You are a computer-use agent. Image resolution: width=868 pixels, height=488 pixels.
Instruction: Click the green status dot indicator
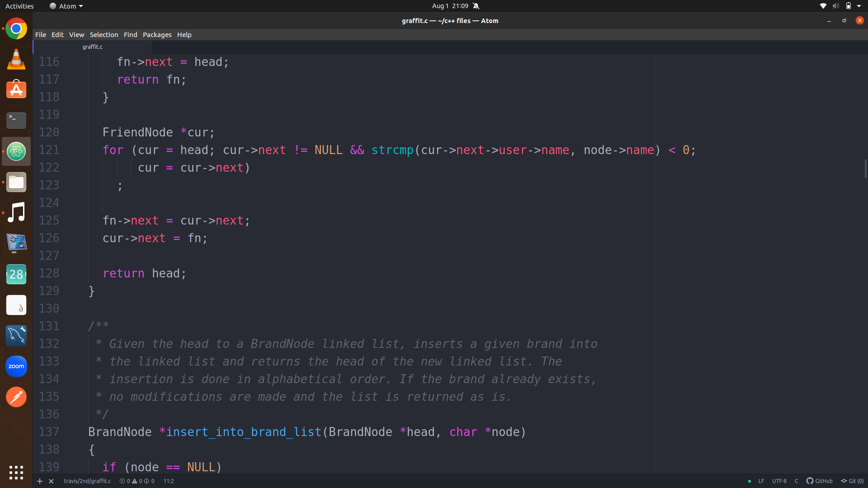(750, 481)
